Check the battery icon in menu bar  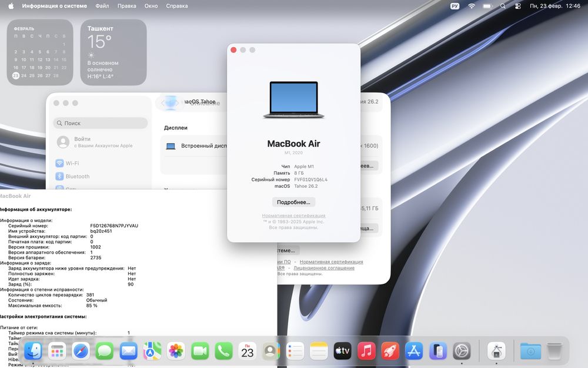(x=487, y=6)
